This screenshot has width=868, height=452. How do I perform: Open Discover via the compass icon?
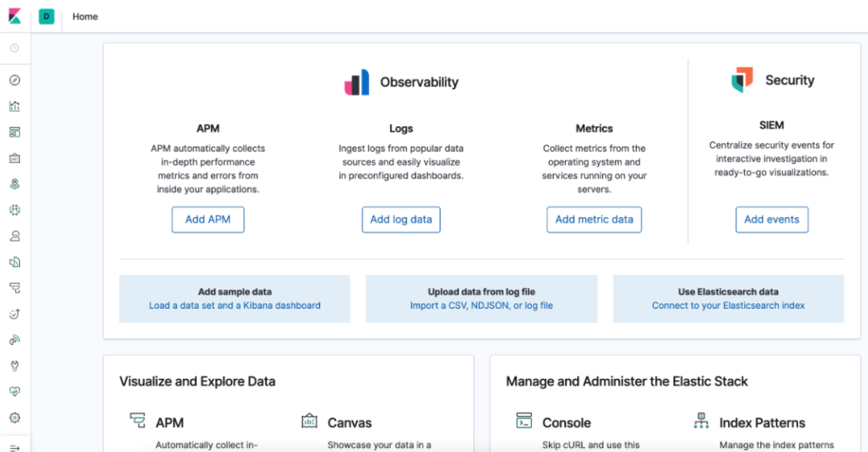point(14,80)
